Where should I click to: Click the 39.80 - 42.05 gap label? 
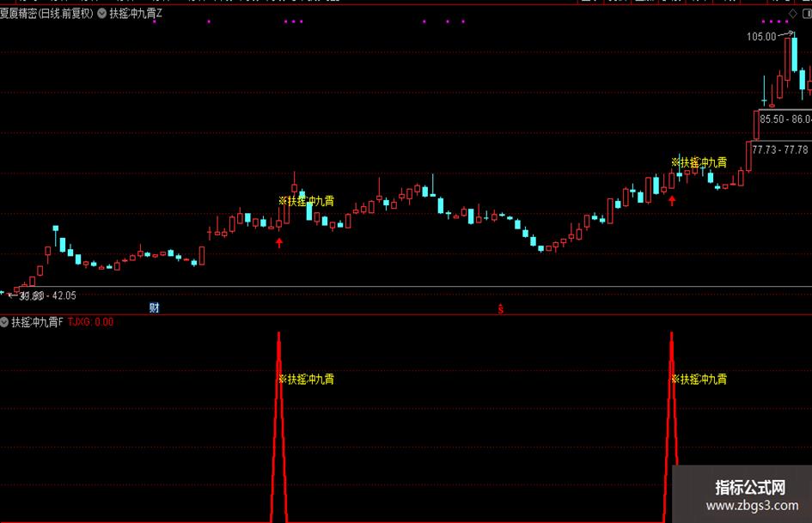(x=47, y=295)
